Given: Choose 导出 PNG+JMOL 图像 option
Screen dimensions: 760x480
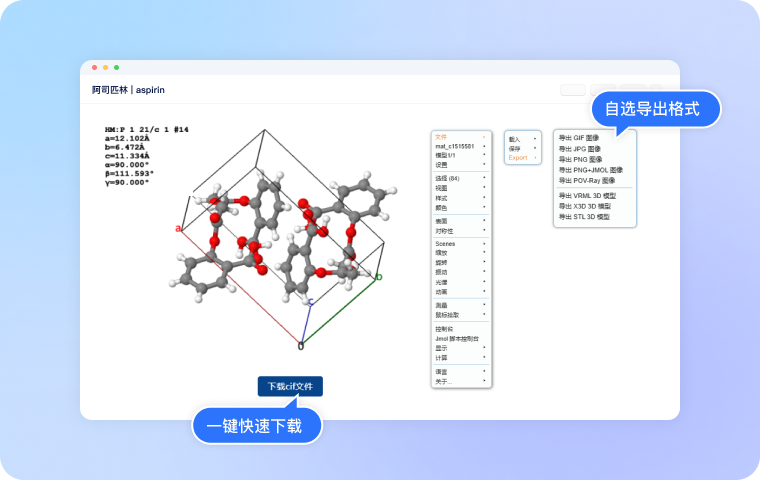Looking at the screenshot, I should 590,170.
